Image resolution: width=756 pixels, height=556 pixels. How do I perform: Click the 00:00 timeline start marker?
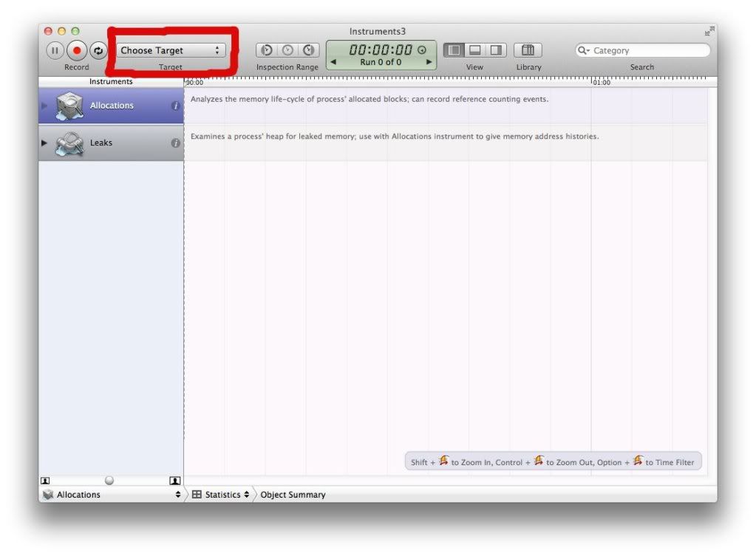pos(194,83)
